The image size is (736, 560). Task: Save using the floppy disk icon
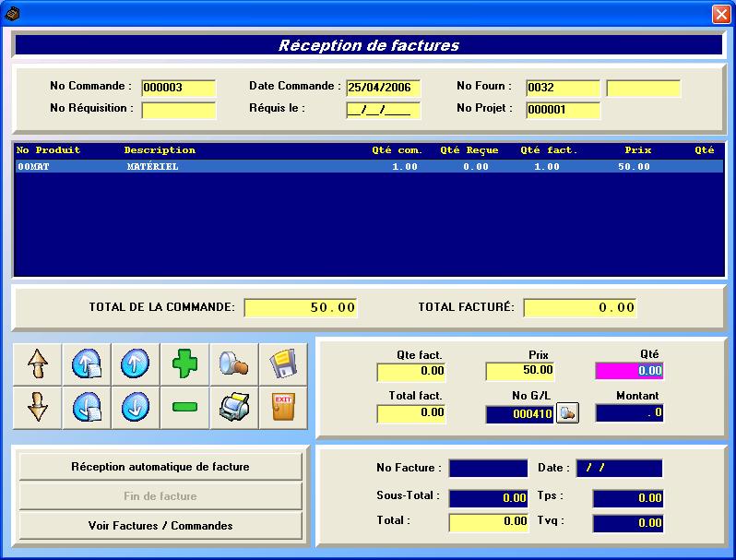pos(282,364)
